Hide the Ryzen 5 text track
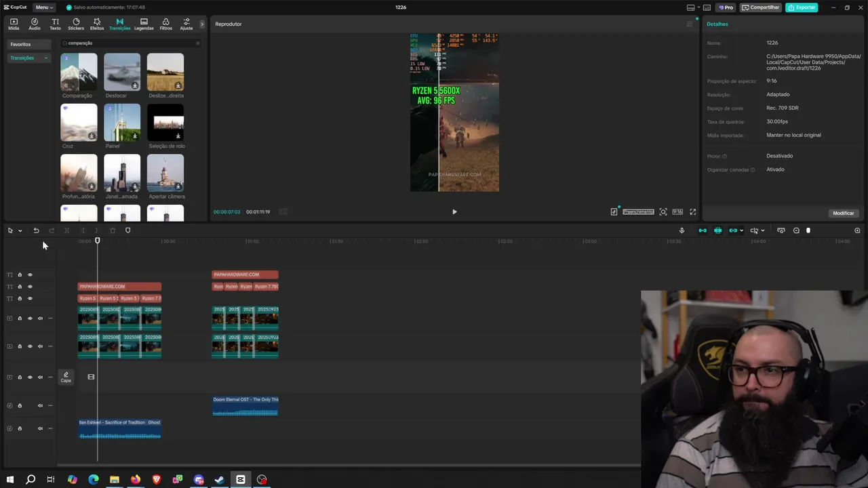Image resolution: width=868 pixels, height=488 pixels. pos(30,298)
